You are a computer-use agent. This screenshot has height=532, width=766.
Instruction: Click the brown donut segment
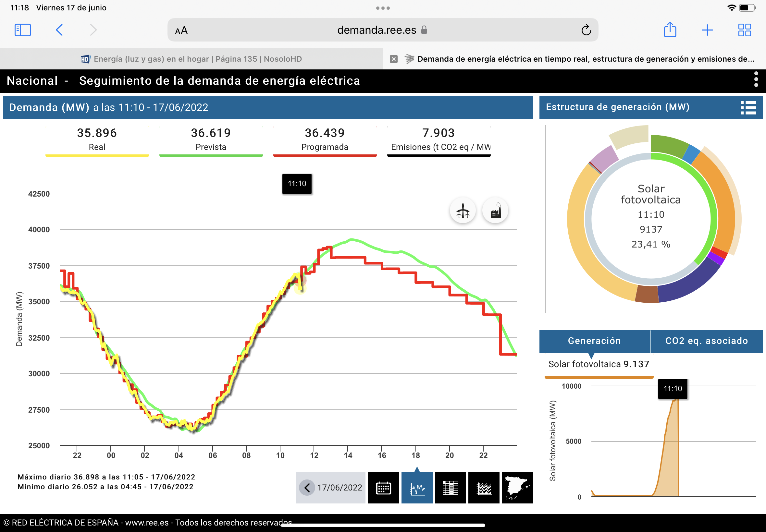[x=647, y=294]
